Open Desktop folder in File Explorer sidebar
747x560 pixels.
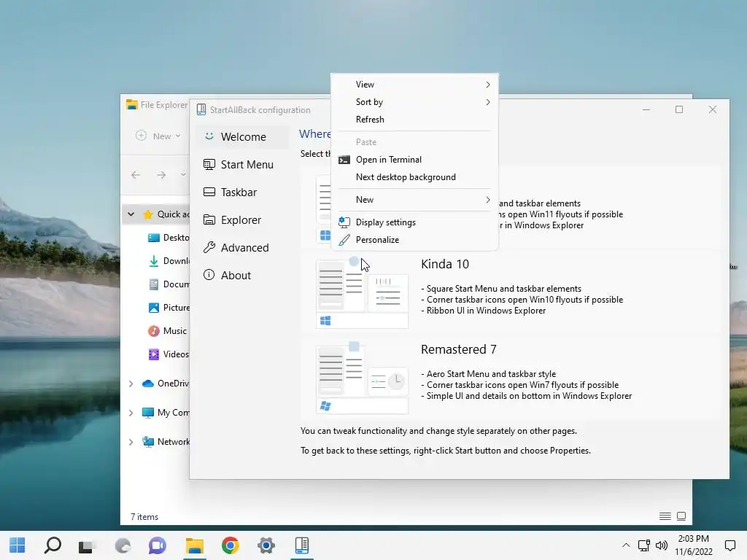point(169,238)
